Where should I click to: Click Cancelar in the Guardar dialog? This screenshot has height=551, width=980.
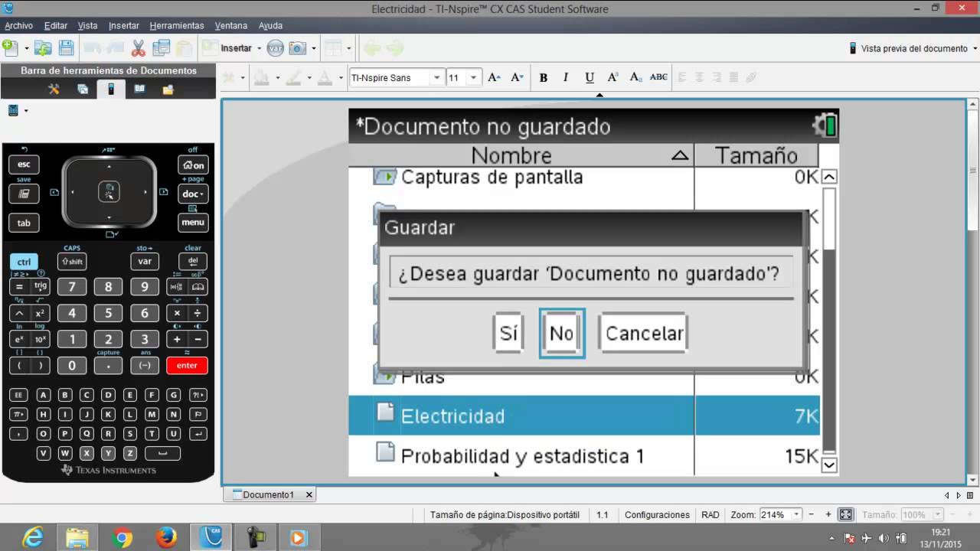click(644, 334)
